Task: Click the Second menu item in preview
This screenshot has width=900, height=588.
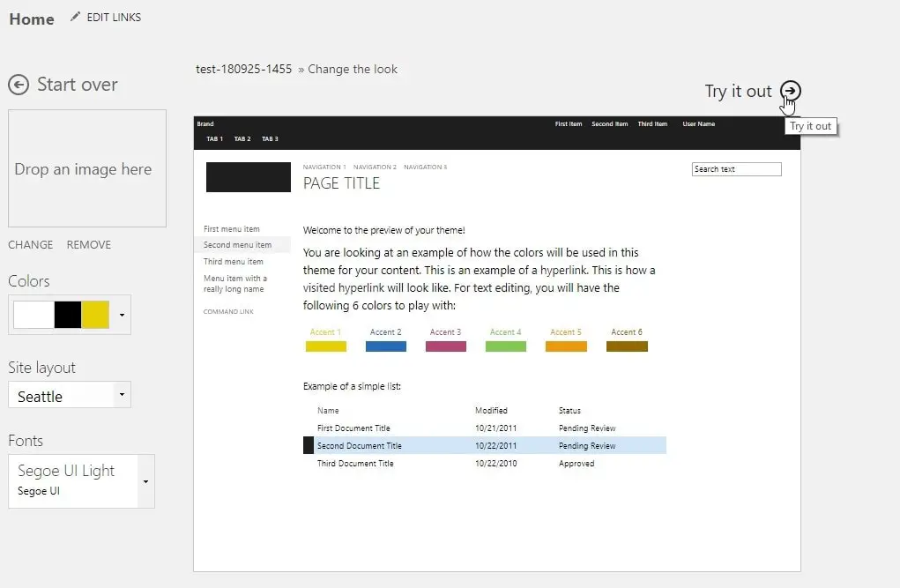Action: [238, 245]
